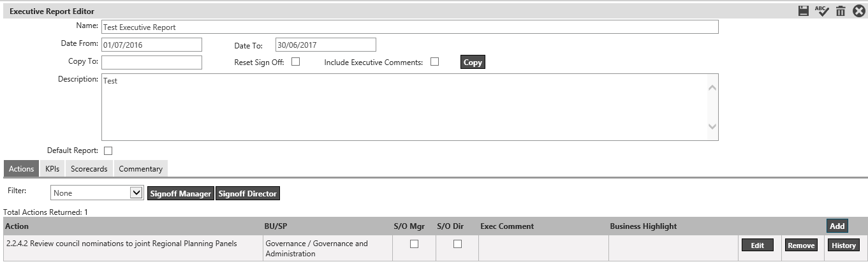Close the Executive Report Editor

859,11
